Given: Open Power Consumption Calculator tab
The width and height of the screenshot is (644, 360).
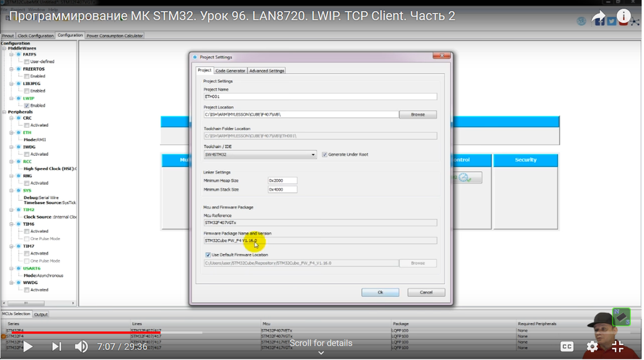Looking at the screenshot, I should [x=115, y=35].
